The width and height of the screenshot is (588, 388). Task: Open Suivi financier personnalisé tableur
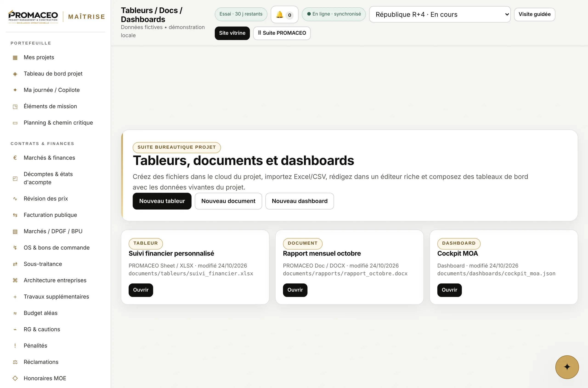[141, 290]
